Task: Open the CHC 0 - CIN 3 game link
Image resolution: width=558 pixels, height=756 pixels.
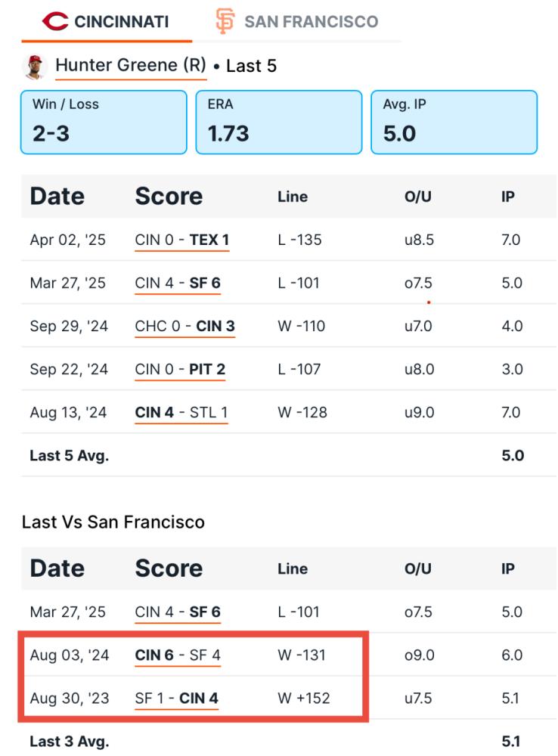Action: click(x=184, y=327)
